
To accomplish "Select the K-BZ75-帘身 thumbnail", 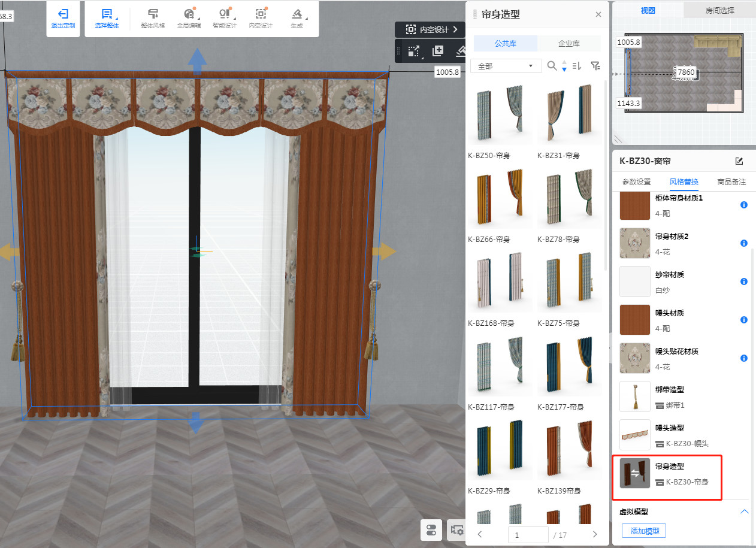I will [569, 279].
